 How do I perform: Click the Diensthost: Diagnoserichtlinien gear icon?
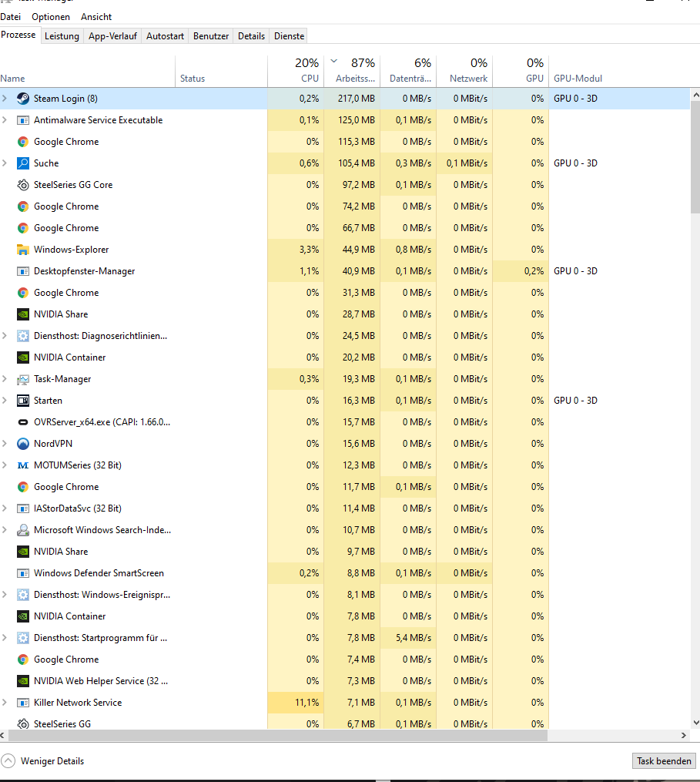23,336
